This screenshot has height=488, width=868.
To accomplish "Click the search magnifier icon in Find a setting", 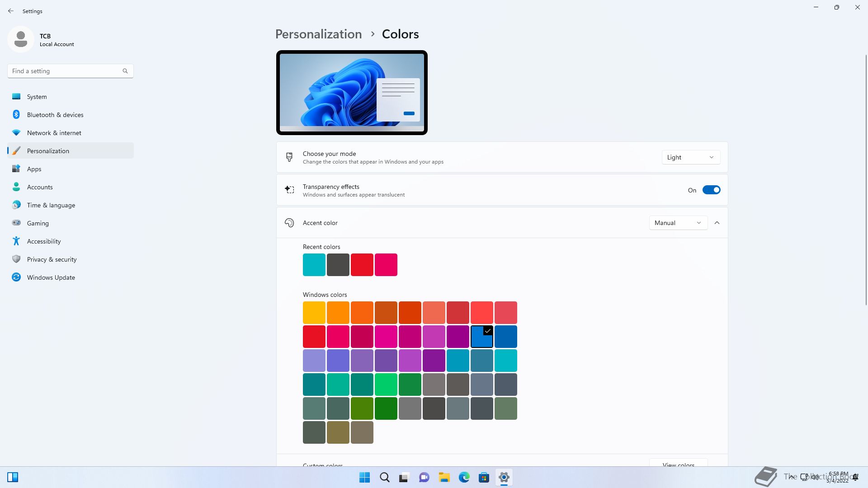I will [x=125, y=71].
